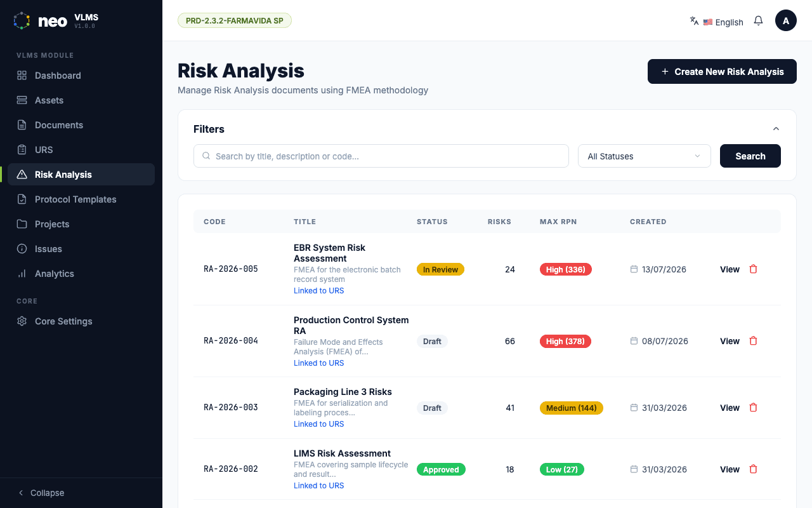812x508 pixels.
Task: Click calendar icon beside 13/07/2026
Action: [x=634, y=269]
